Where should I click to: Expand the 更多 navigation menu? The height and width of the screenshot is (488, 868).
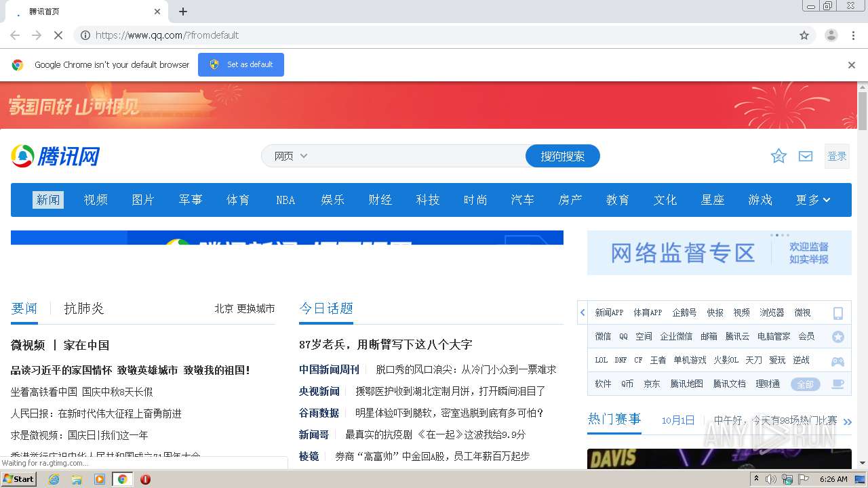813,200
